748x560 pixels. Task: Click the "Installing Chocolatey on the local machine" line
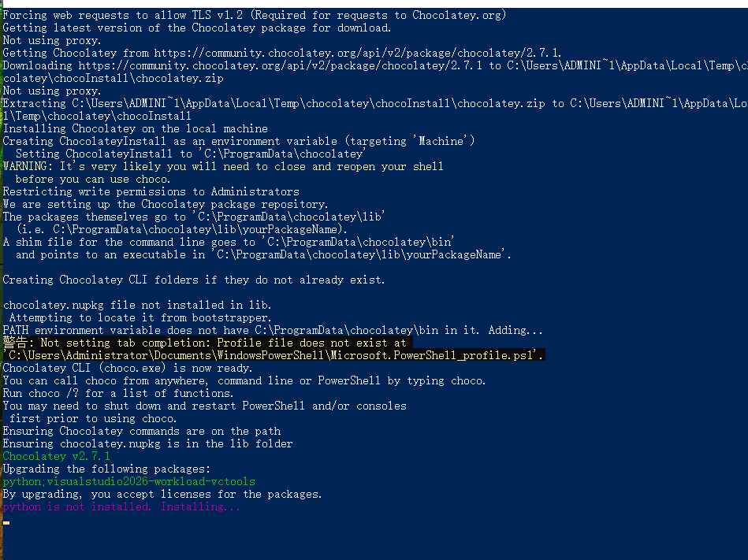pos(136,128)
